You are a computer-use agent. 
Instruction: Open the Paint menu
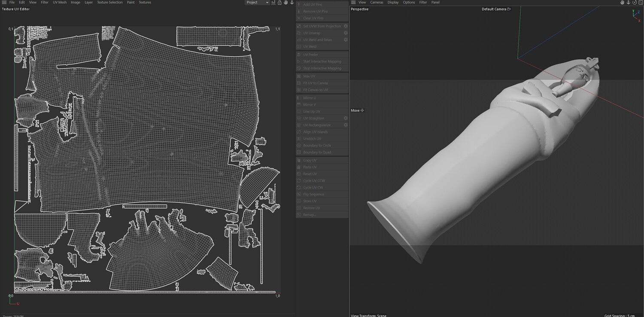pos(131,3)
